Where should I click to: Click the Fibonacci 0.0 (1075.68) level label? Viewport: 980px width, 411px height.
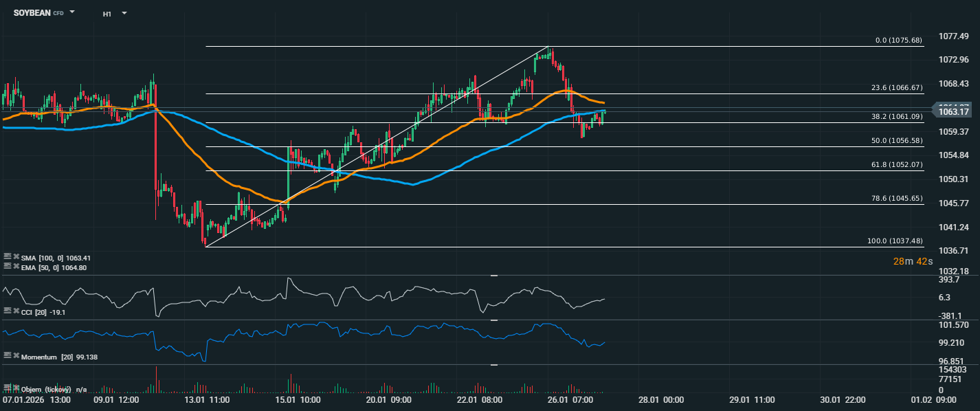[x=899, y=41]
